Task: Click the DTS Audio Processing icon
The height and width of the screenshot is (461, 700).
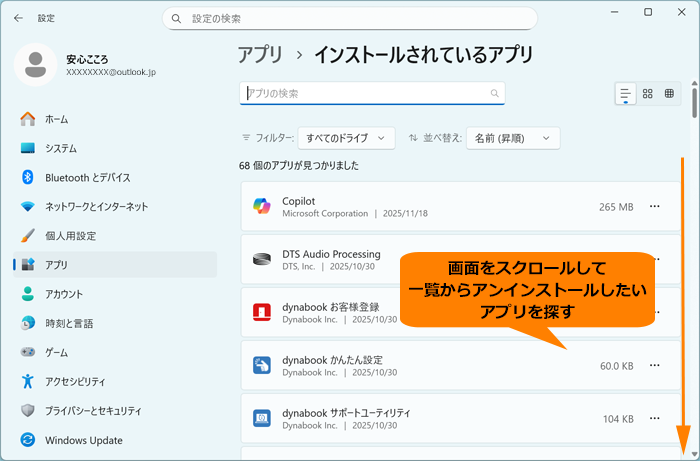Action: 262,259
